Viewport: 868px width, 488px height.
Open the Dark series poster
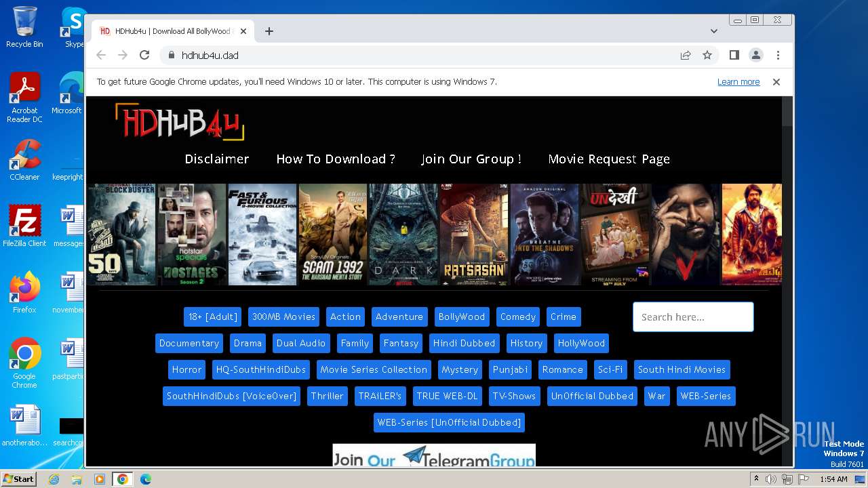[x=403, y=235]
